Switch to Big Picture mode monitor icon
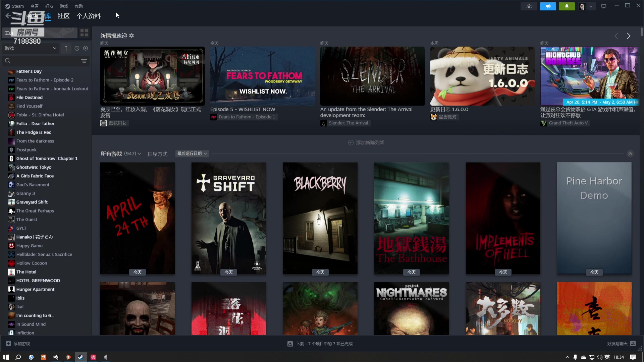The width and height of the screenshot is (644, 362). click(604, 6)
